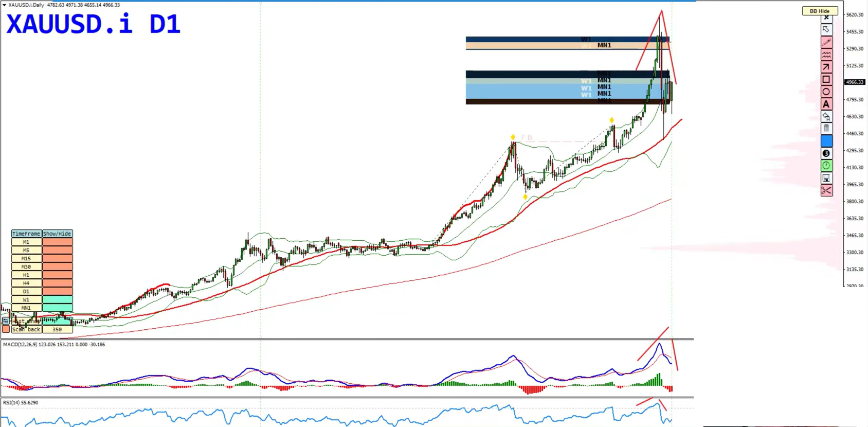
Task: Click the blue color swatch in toolbar
Action: pyautogui.click(x=826, y=141)
